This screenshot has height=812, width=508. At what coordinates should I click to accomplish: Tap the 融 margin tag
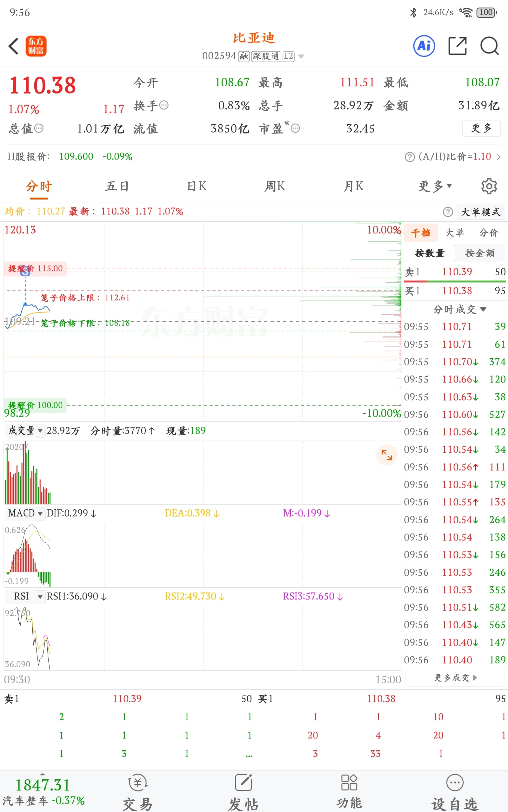(244, 56)
